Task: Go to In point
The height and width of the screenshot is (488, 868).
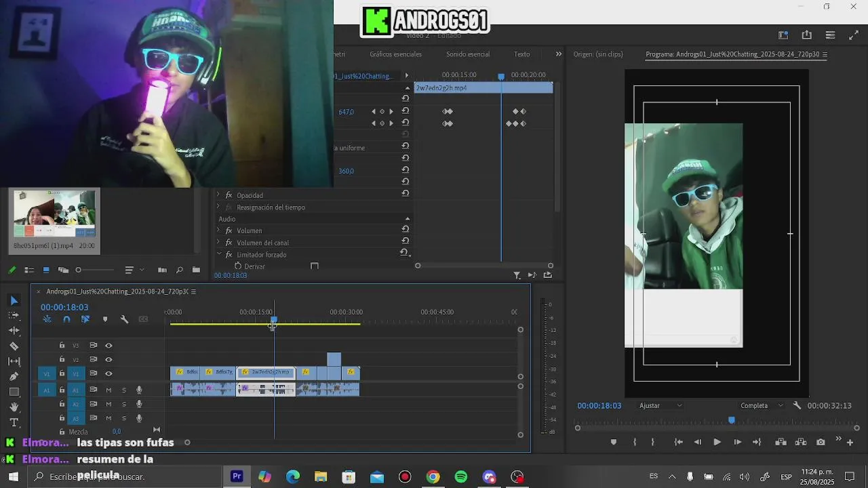Action: (x=678, y=442)
